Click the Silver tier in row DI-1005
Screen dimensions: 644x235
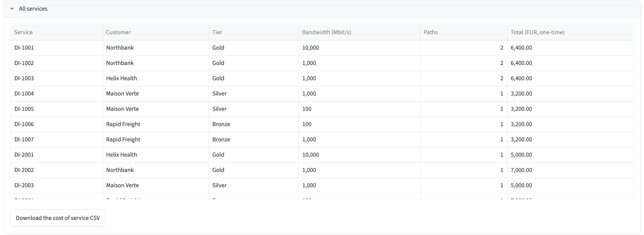click(x=254, y=109)
